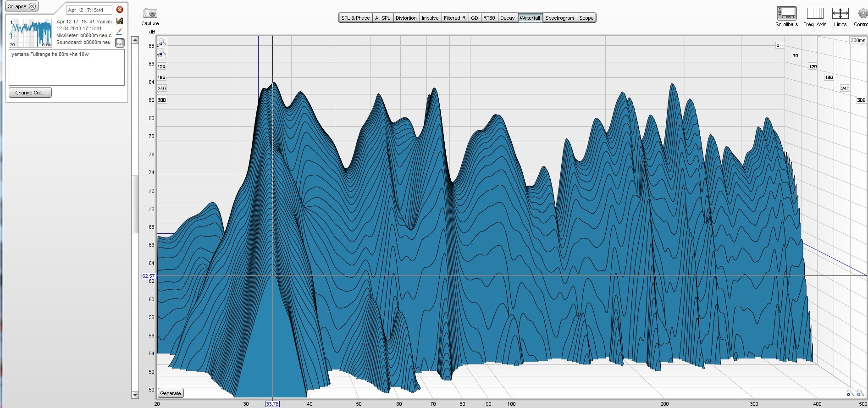This screenshot has width=868, height=408.
Task: Click the measurement name field Apr 12 17:15:41
Action: tap(89, 10)
